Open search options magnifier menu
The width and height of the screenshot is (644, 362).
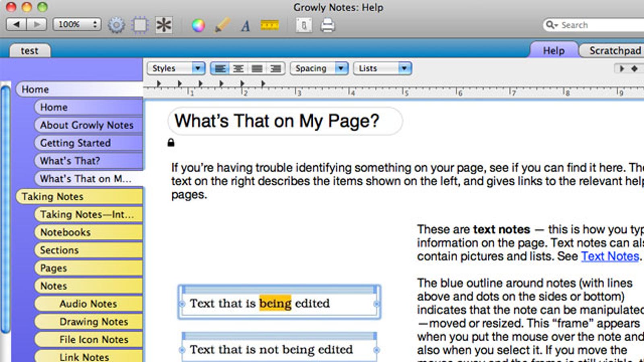(x=551, y=25)
